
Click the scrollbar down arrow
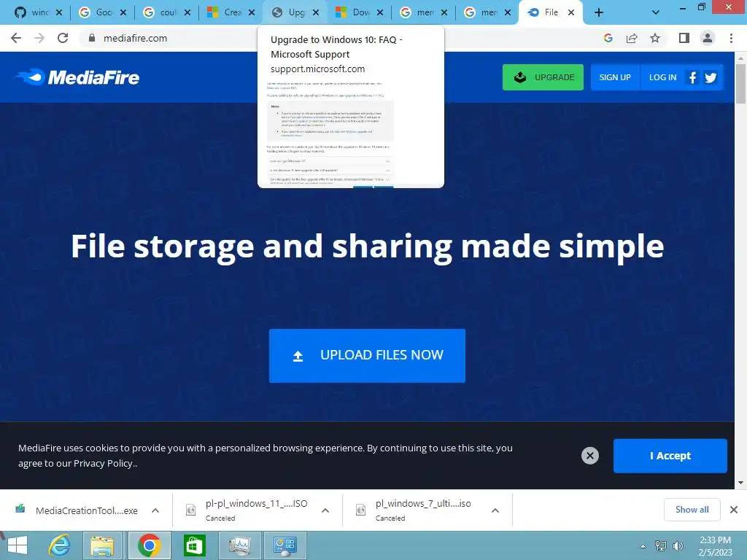(740, 483)
